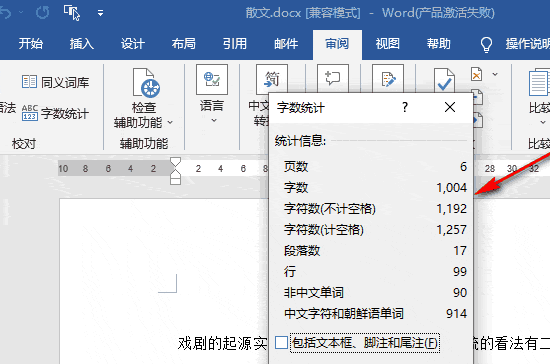Toggle include textboxes, footnotes and endnotes checkbox
Viewport: 550px width, 364px height.
tap(281, 343)
